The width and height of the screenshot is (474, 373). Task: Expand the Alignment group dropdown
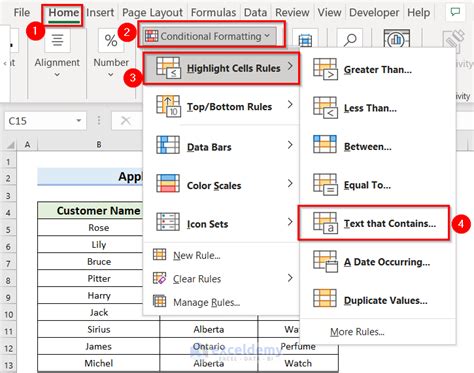tap(57, 75)
